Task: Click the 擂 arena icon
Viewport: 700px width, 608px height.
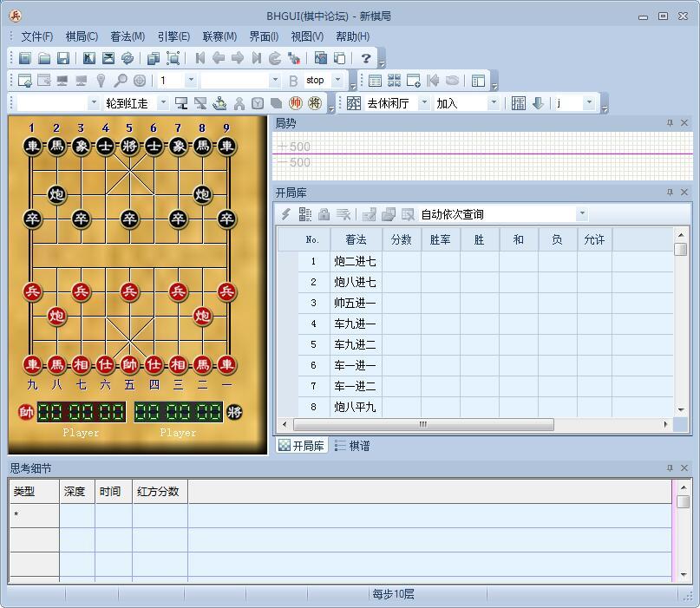Action: click(x=519, y=103)
